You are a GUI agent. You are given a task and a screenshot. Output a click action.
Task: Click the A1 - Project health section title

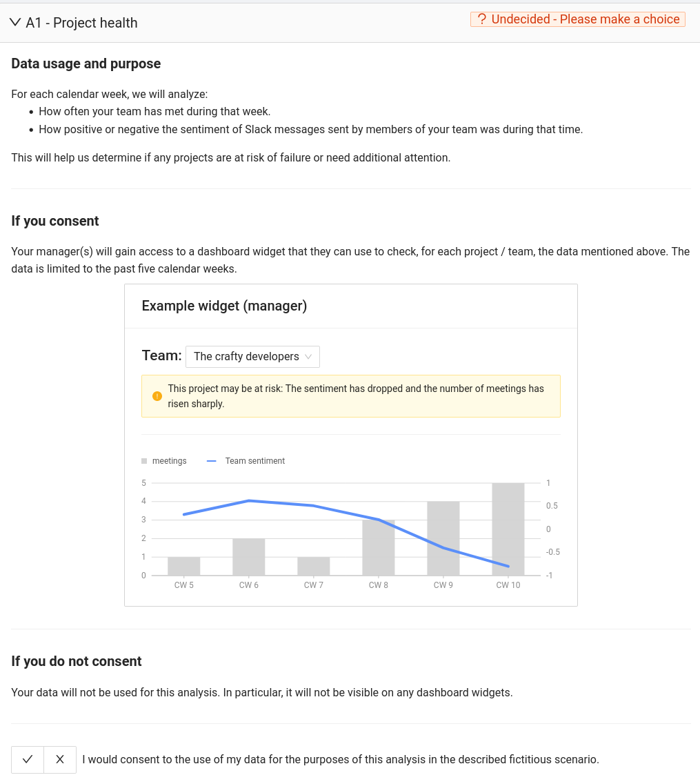tap(81, 23)
